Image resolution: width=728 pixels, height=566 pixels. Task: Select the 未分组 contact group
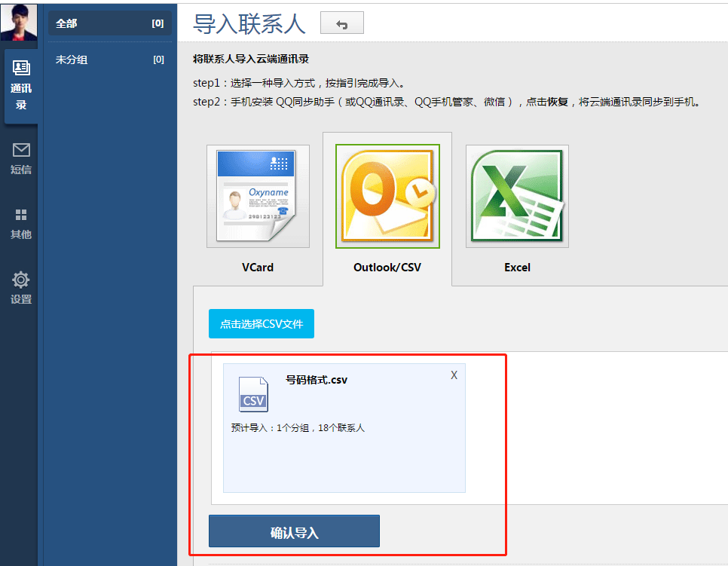point(110,60)
